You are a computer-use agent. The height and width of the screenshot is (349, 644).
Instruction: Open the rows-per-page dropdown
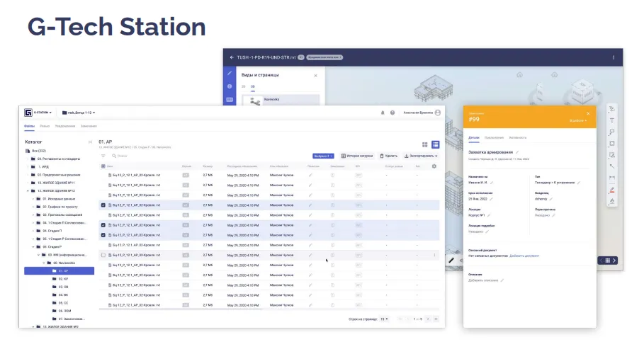384,319
